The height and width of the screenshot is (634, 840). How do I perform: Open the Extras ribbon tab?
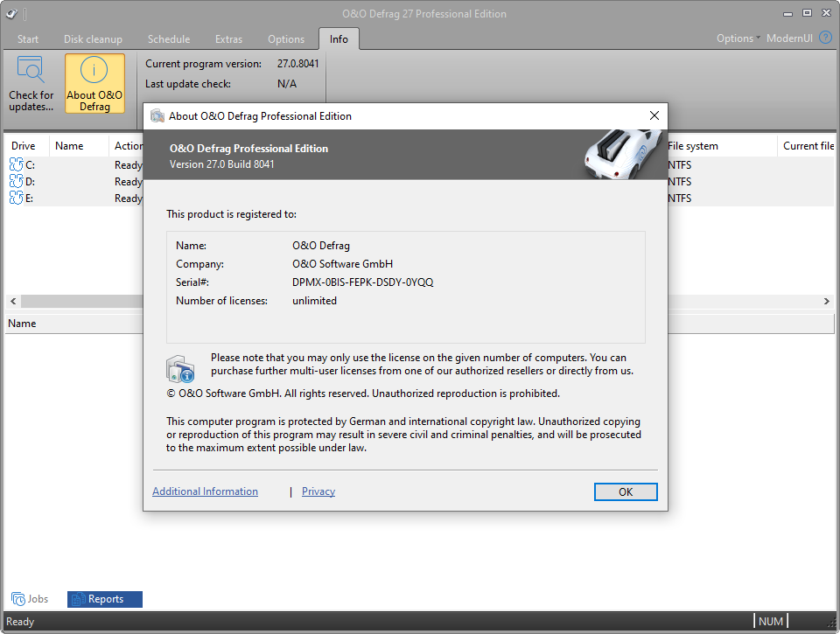point(228,39)
